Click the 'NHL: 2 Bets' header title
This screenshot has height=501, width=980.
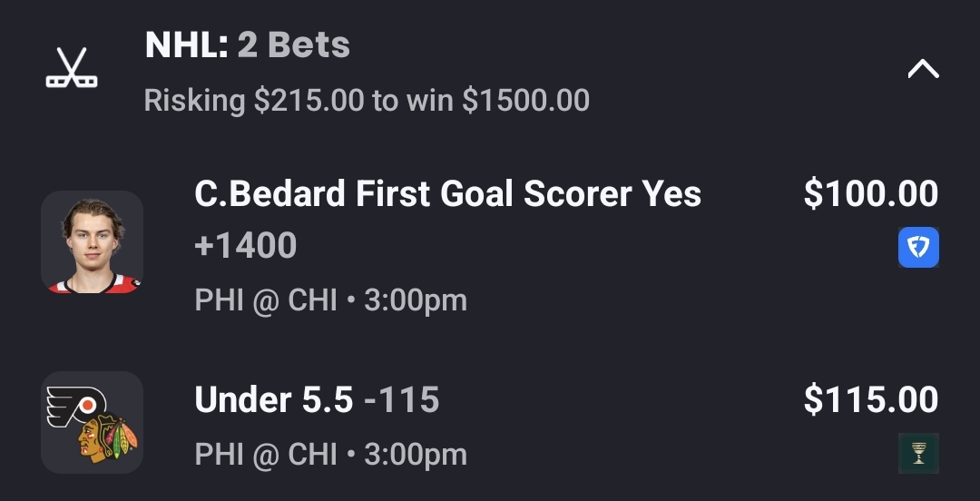(x=247, y=45)
